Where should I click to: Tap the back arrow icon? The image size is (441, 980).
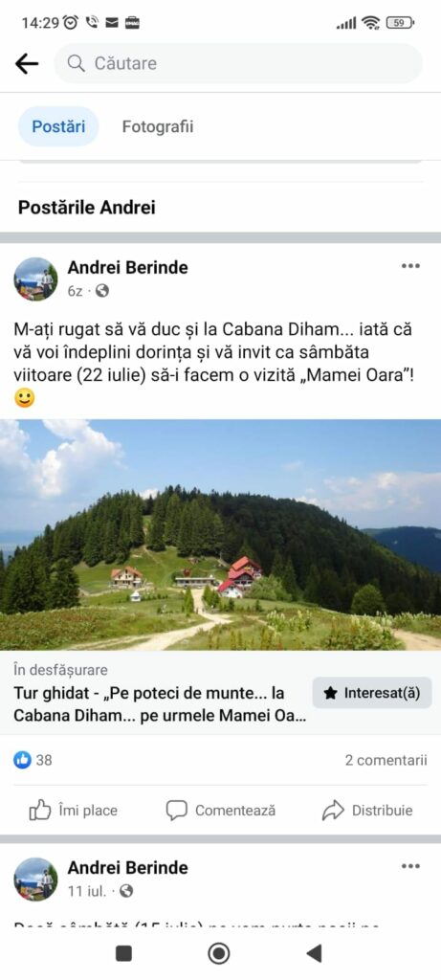(26, 63)
